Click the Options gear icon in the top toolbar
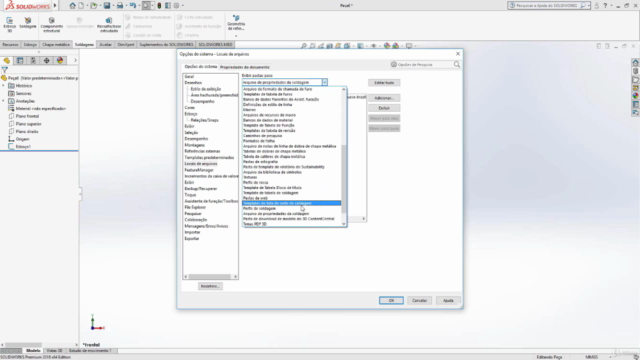Viewport: 640px width, 360px height. 176,6
